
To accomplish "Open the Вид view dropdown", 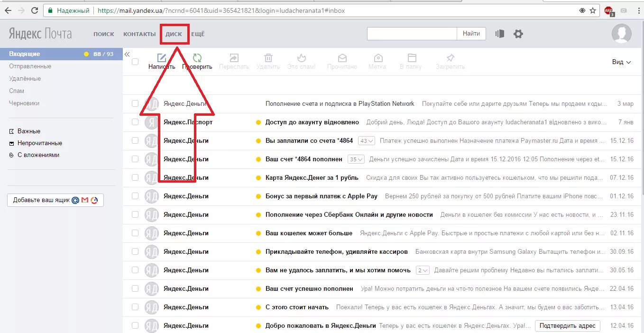I will click(x=621, y=62).
